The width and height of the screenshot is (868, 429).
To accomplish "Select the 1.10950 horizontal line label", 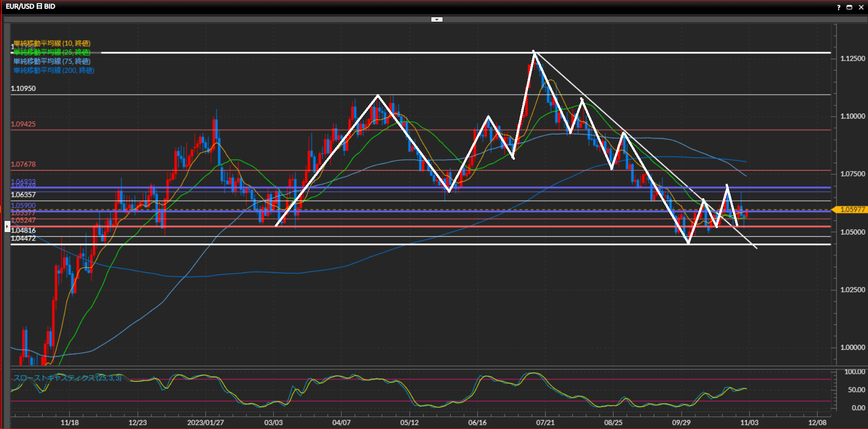I will click(23, 89).
